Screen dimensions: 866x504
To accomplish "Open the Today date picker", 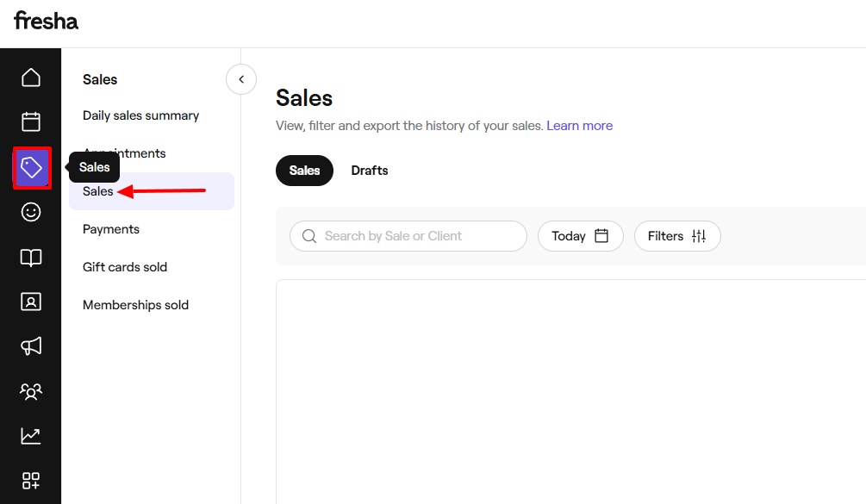I will click(580, 235).
